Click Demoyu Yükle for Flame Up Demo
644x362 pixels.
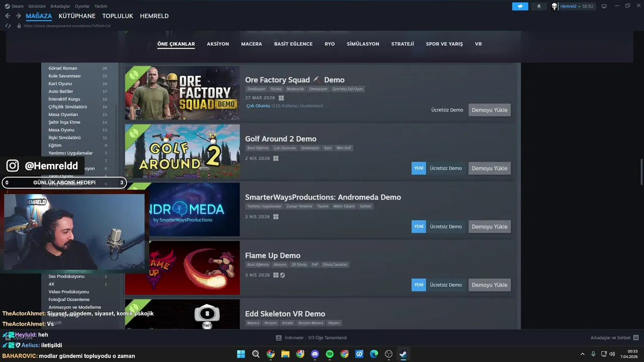click(x=490, y=285)
